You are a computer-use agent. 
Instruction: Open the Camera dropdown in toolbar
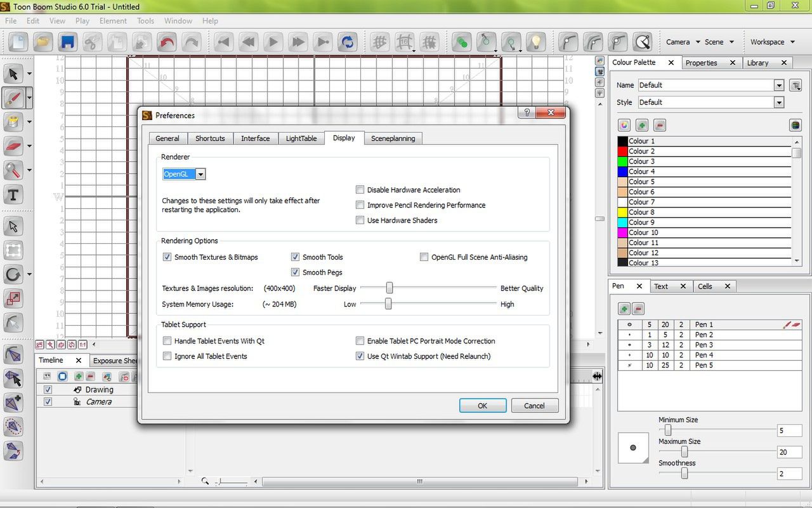point(683,42)
